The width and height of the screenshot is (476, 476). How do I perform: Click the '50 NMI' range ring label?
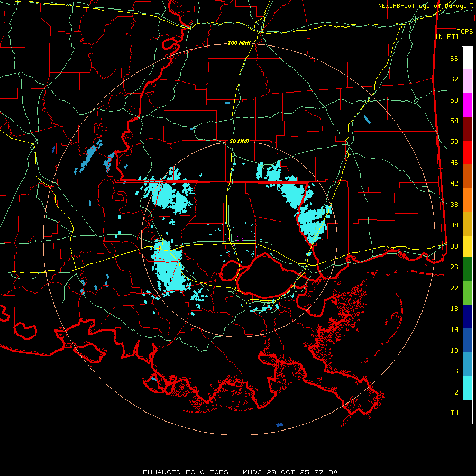tap(239, 141)
